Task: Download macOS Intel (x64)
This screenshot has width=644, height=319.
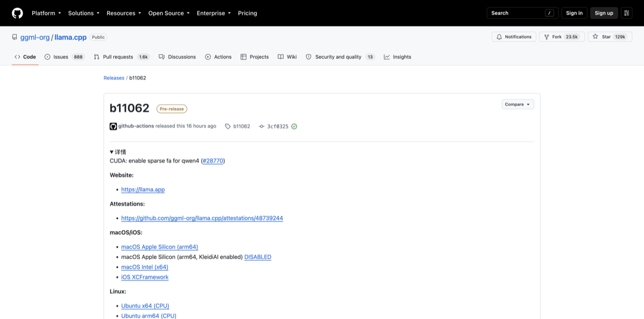Action: click(x=144, y=267)
